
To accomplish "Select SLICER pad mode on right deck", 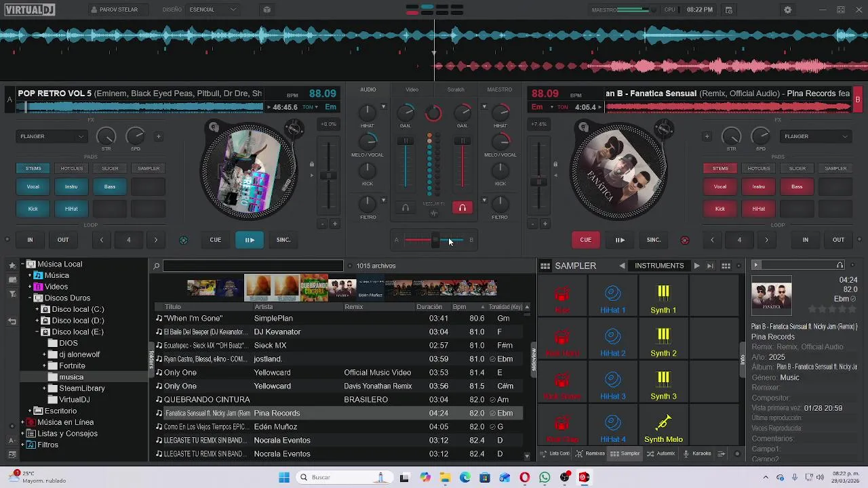I will pos(797,168).
